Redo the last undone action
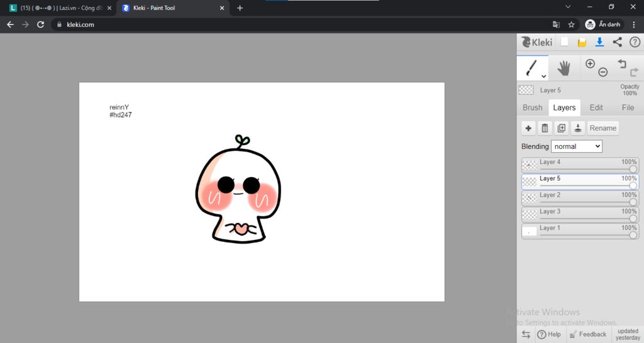 [634, 72]
